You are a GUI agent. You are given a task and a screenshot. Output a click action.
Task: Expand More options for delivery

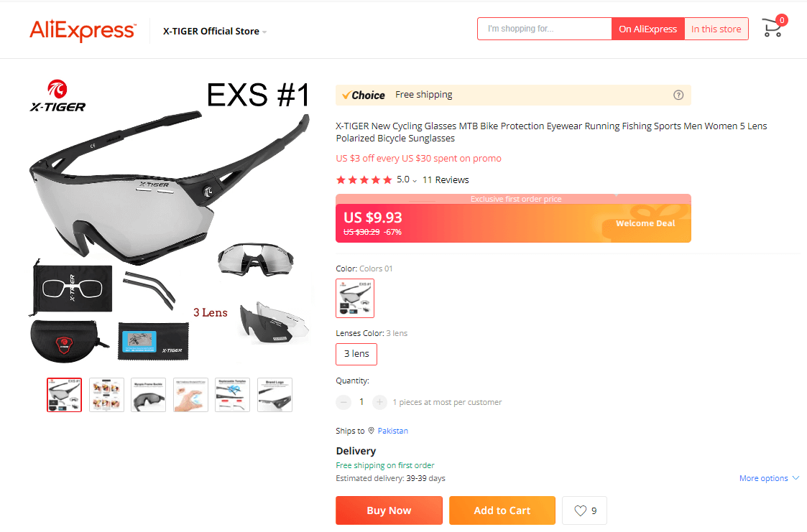tap(769, 478)
